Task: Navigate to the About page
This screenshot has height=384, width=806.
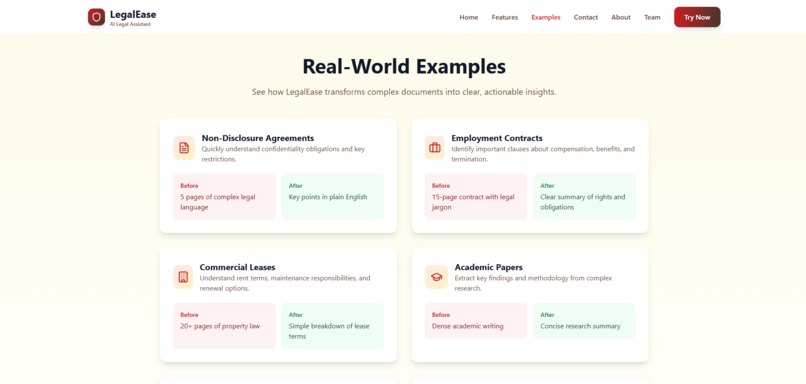Action: [x=621, y=17]
